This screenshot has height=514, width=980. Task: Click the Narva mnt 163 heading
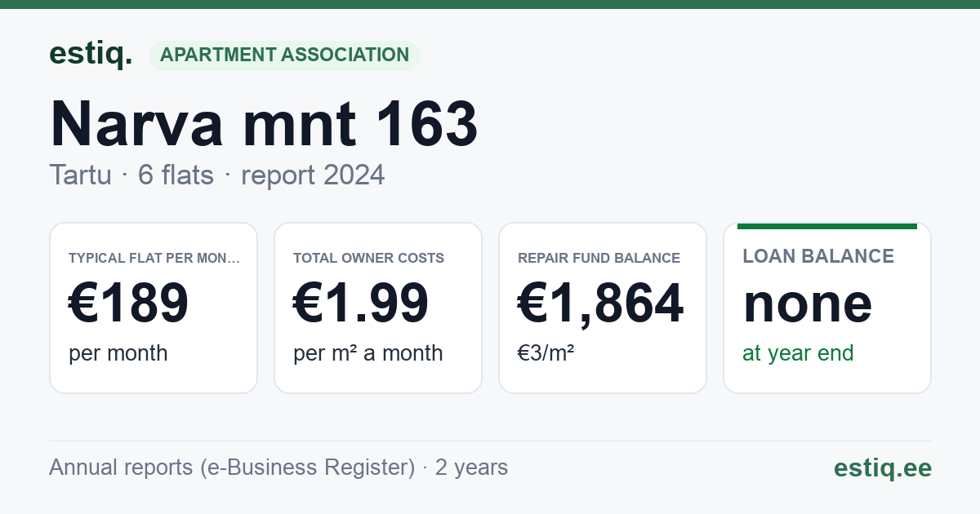264,123
